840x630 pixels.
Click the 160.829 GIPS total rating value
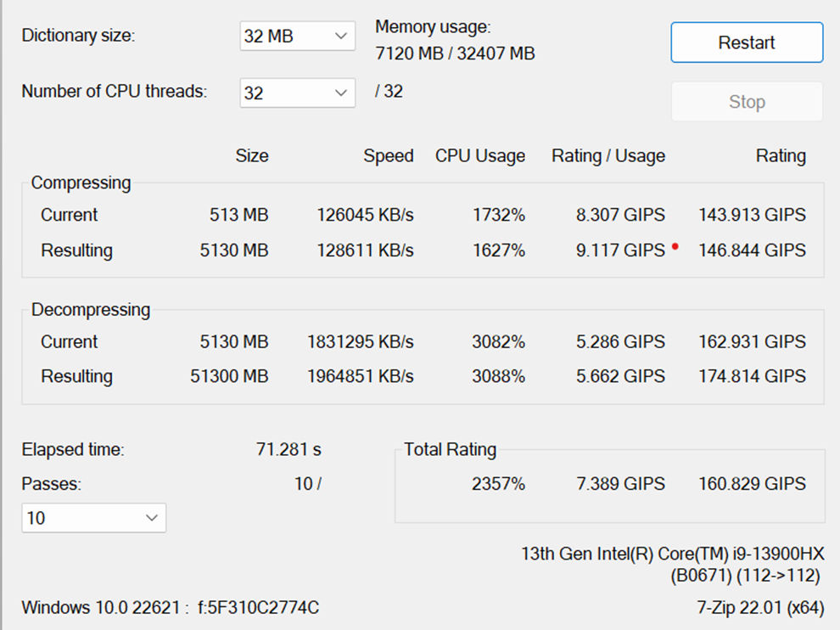pyautogui.click(x=752, y=484)
